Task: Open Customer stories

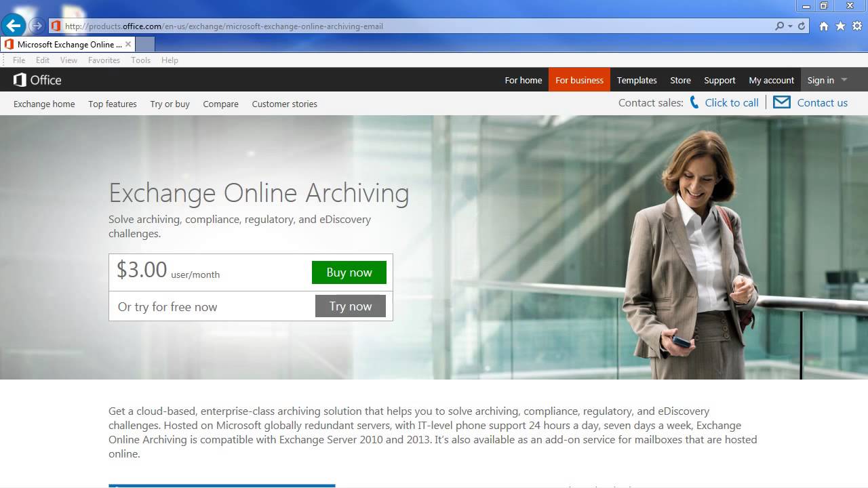Action: 285,104
